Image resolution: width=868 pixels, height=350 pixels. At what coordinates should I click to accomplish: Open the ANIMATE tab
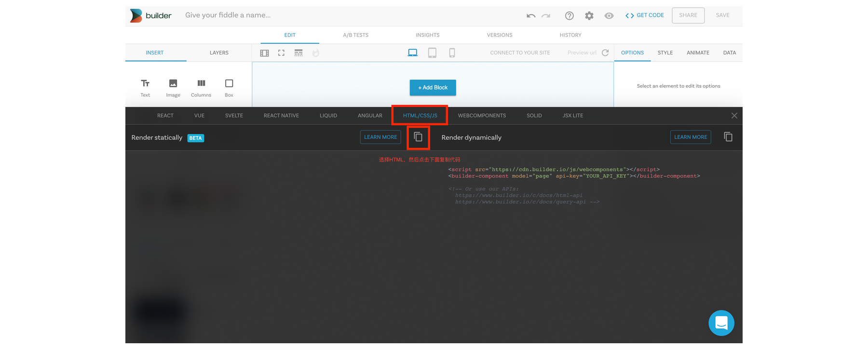[x=698, y=53]
